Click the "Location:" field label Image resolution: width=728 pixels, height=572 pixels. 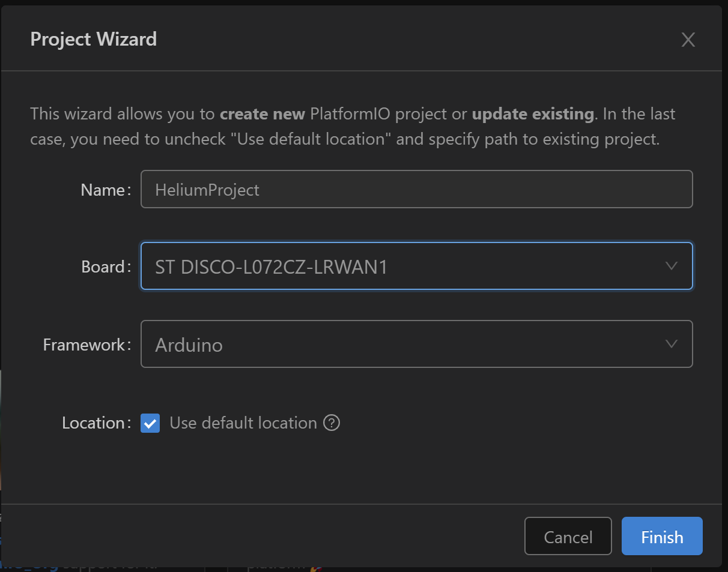96,423
